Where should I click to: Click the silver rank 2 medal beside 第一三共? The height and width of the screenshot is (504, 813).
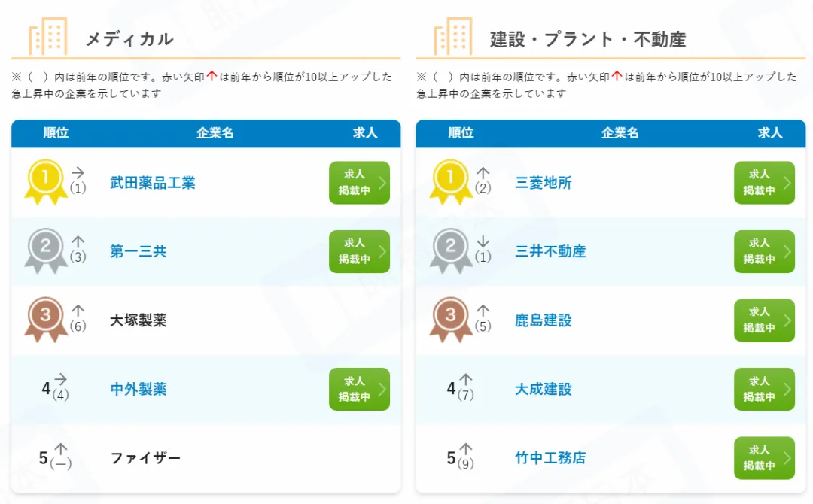tap(46, 250)
